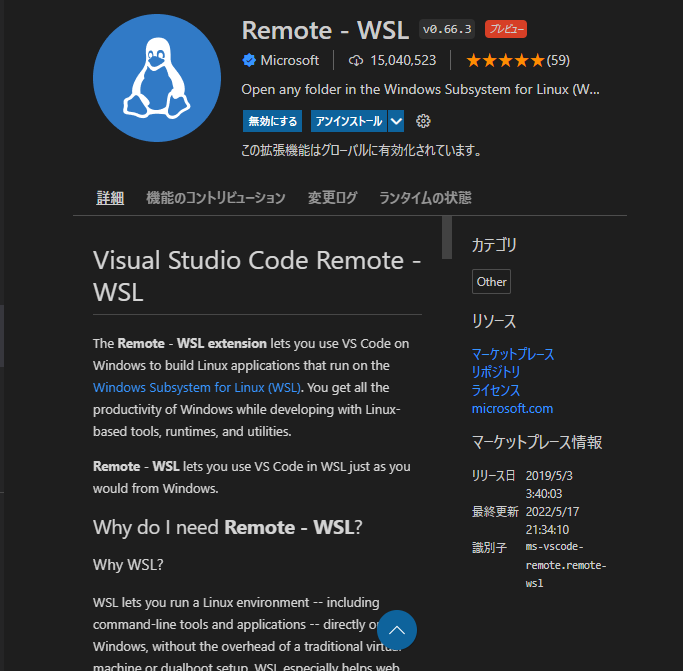Viewport: 683px width, 671px height.
Task: Click the README vertical scrollbar thumb
Action: pos(447,237)
